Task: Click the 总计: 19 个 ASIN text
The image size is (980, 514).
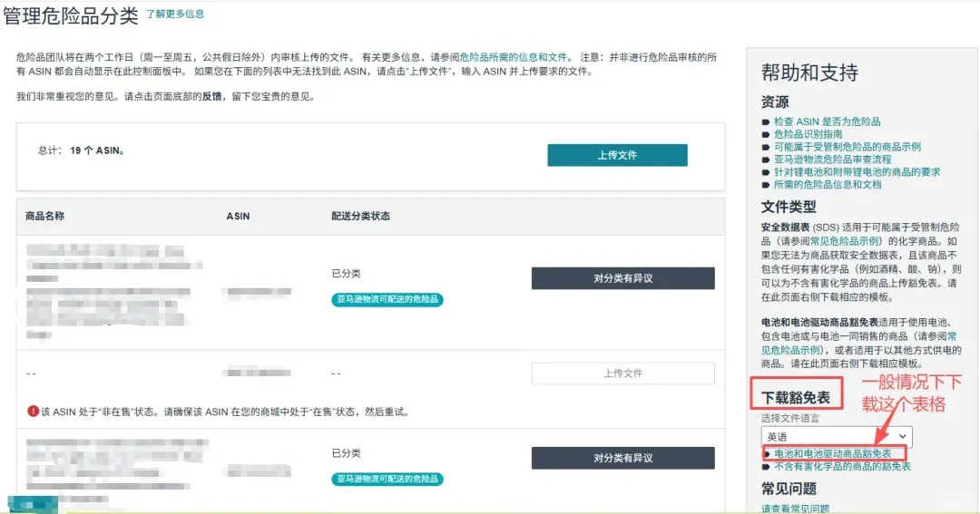Action: [82, 150]
